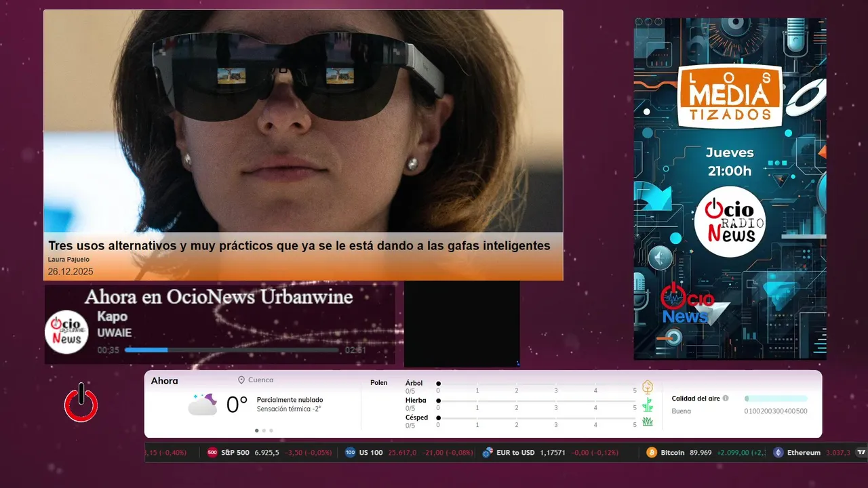
Task: Select the first weather carousel dot
Action: [x=256, y=430]
